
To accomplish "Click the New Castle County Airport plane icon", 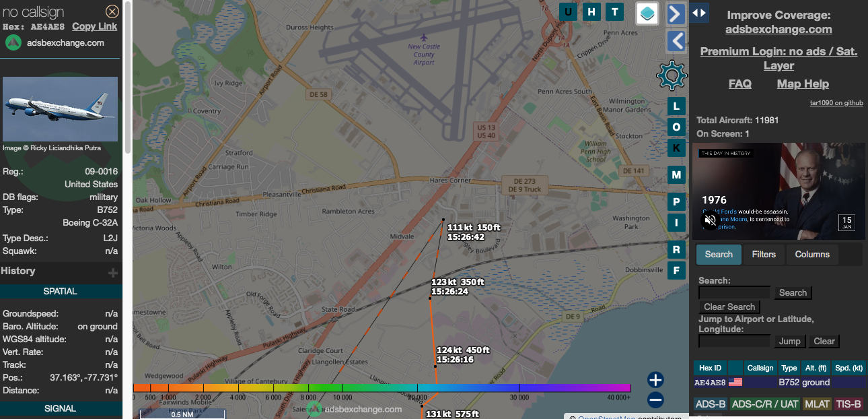I will click(423, 38).
